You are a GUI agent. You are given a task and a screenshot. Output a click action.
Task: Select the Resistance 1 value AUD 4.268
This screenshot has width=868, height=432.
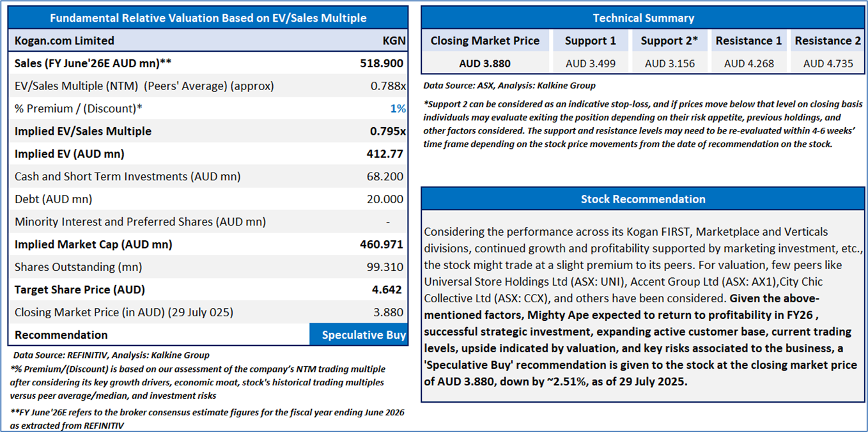coord(748,63)
